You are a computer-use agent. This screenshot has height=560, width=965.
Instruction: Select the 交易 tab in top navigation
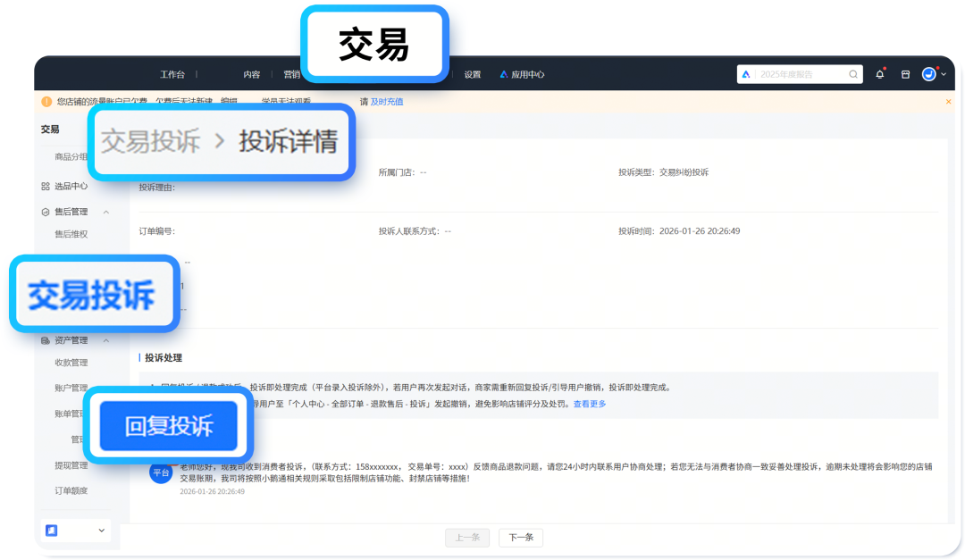coord(373,45)
